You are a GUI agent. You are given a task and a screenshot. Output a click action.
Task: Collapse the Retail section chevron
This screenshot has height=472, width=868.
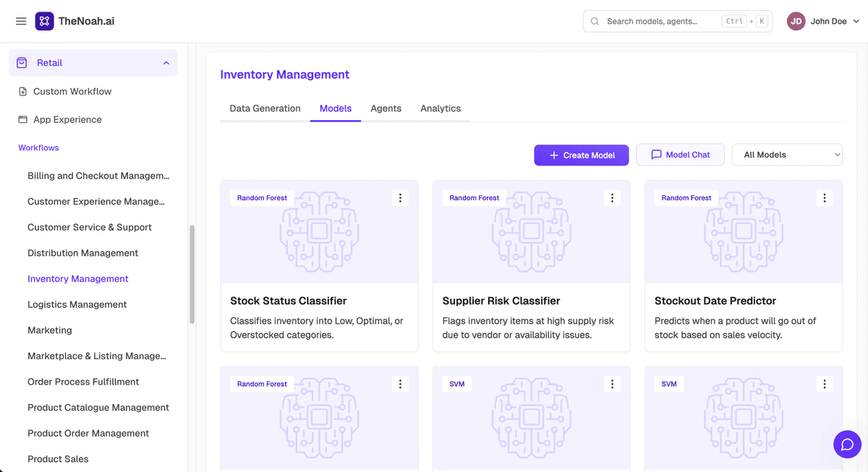coord(166,63)
